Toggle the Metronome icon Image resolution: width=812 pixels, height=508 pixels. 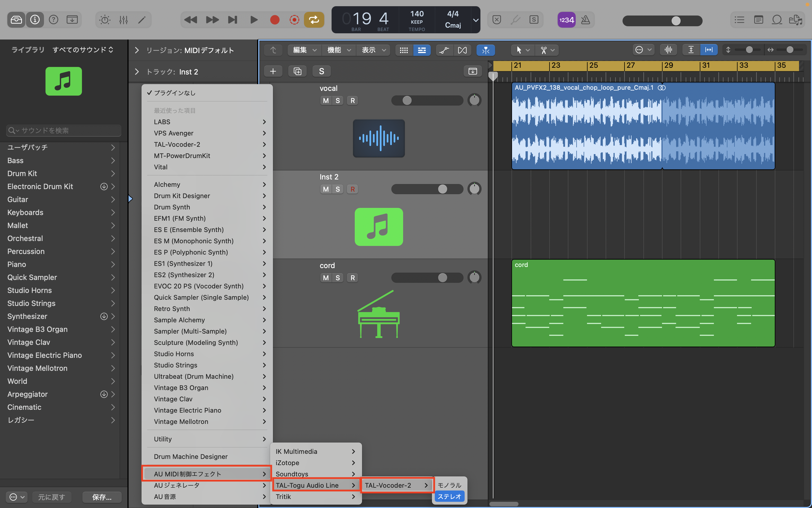[x=586, y=20]
